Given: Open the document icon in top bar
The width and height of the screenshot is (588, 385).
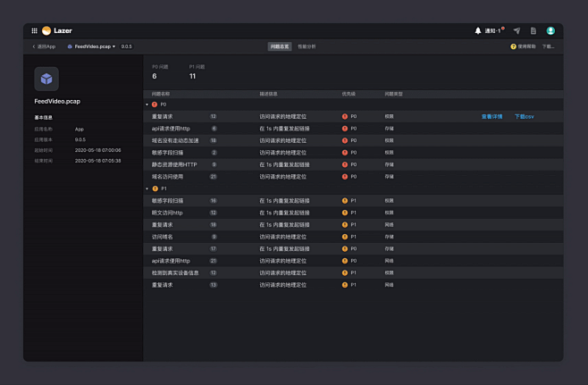Looking at the screenshot, I should (x=533, y=30).
